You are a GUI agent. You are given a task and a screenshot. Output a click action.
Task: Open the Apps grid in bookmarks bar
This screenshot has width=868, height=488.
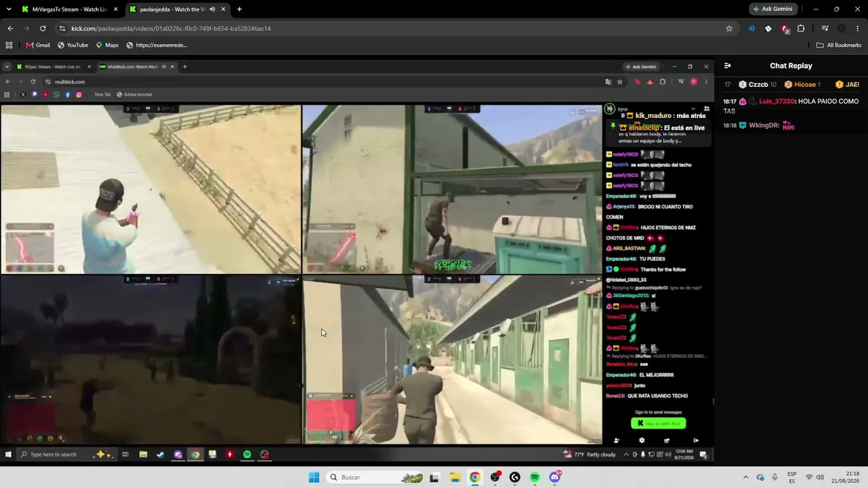click(x=9, y=45)
